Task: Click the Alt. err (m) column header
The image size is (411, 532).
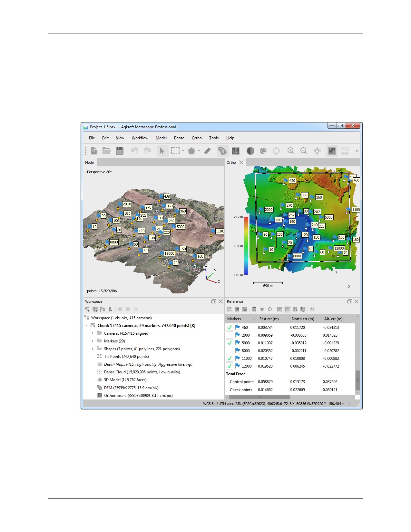Action: [338, 319]
